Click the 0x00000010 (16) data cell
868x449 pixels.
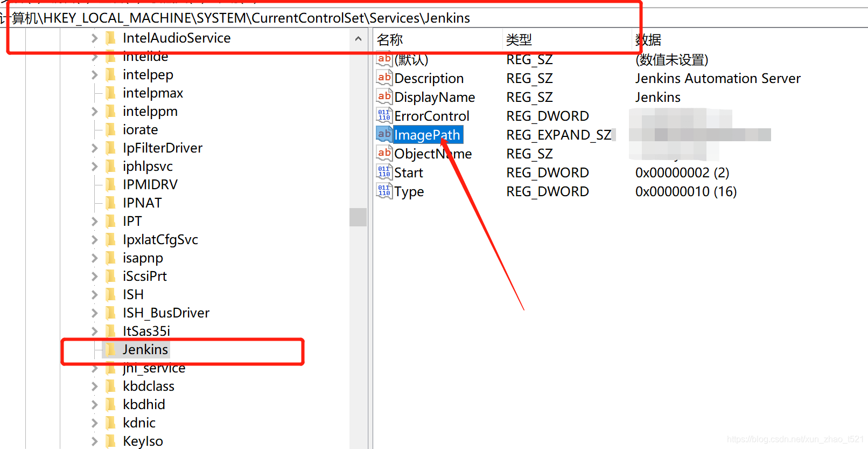[x=686, y=191]
